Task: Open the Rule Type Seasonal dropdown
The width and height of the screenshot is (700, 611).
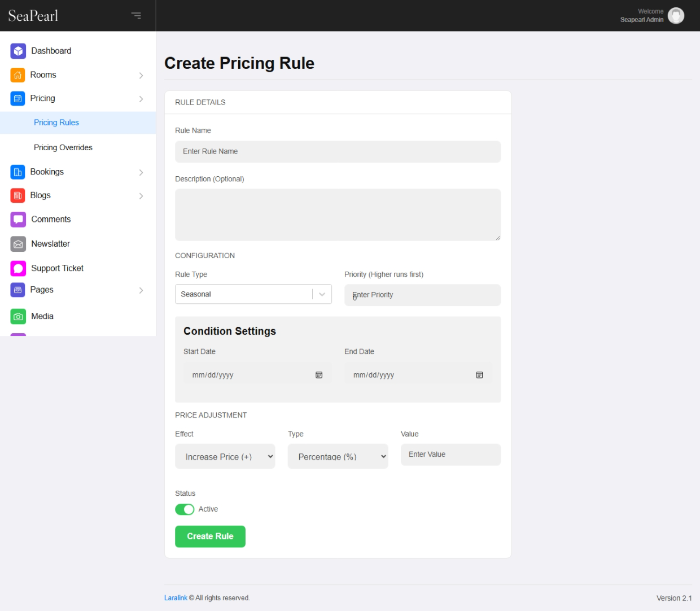Action: pyautogui.click(x=253, y=294)
